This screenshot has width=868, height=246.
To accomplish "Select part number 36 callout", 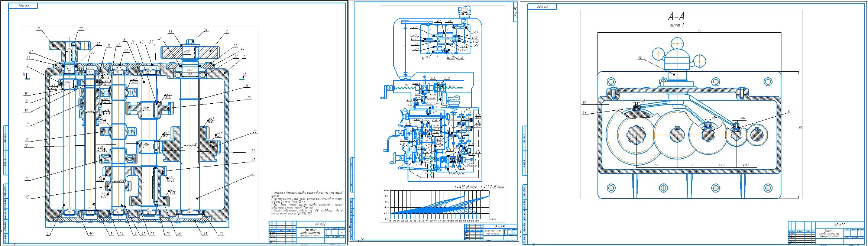I will [x=246, y=85].
